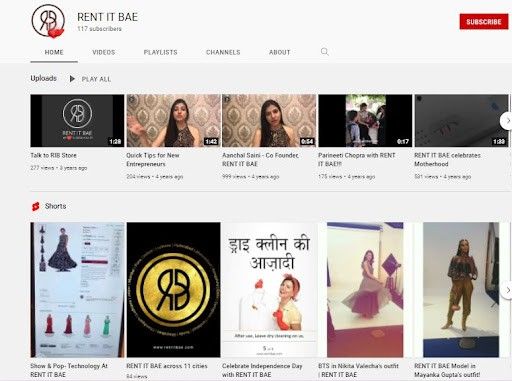The width and height of the screenshot is (512, 381).
Task: Click the Play All triangle icon
Action: pos(72,79)
